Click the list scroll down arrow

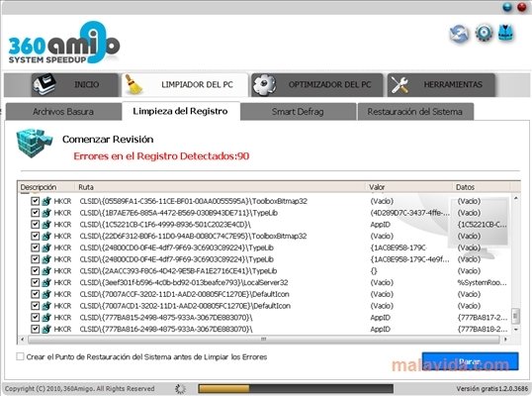tap(515, 330)
